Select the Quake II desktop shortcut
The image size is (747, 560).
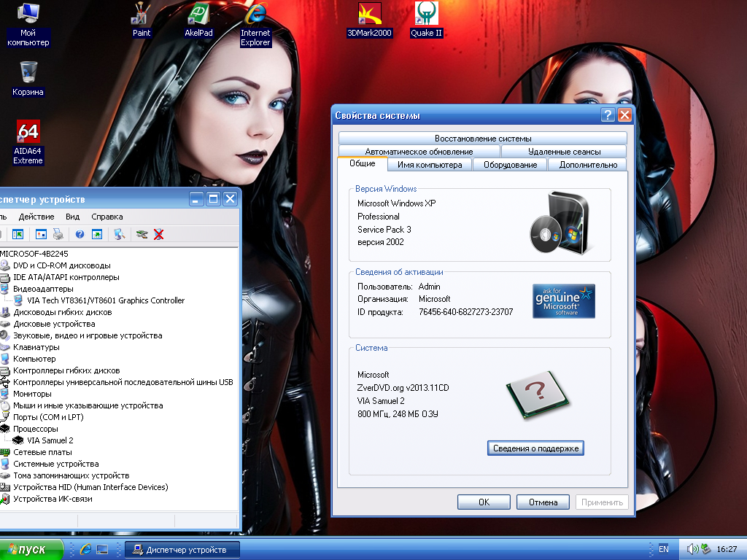coord(426,20)
